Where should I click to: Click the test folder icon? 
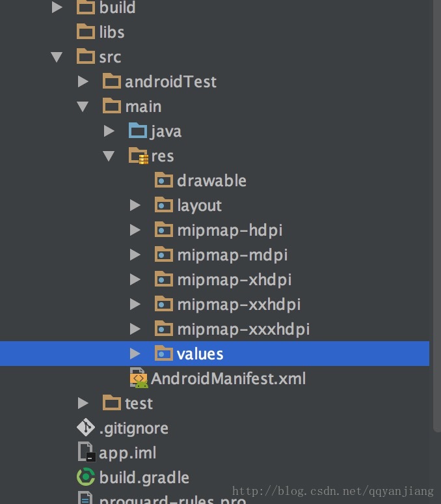pos(112,403)
